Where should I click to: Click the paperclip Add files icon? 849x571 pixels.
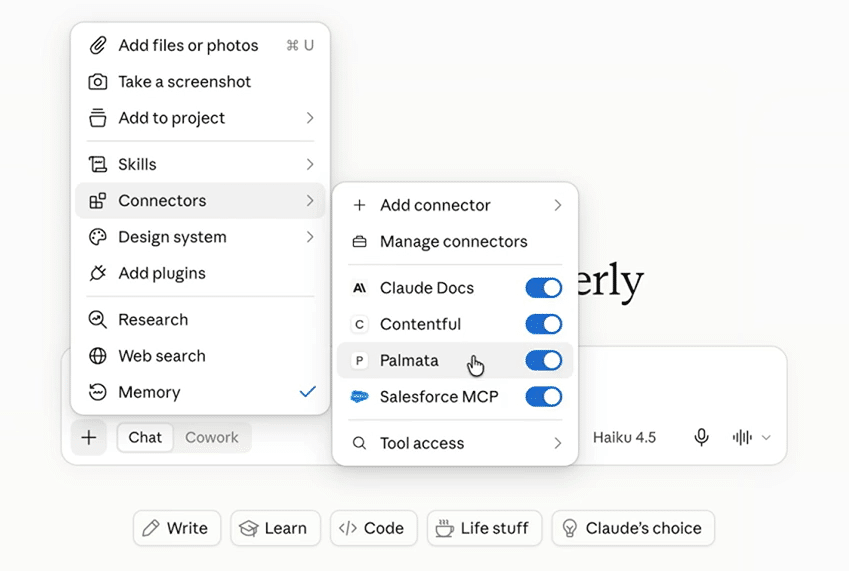[x=97, y=45]
